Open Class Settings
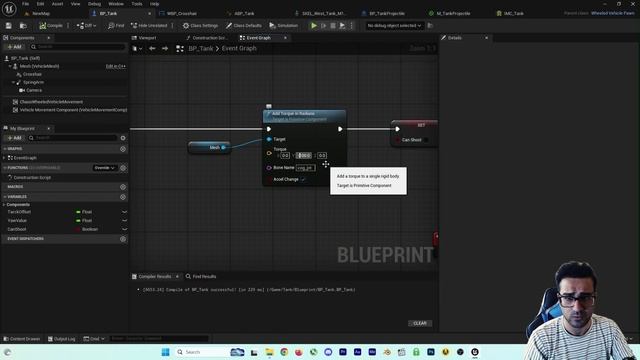Screen dimensions: 640x360 point(200,26)
